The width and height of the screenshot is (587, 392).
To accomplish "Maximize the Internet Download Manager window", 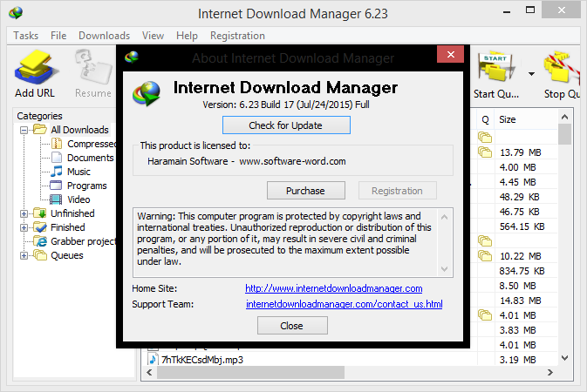I will [x=530, y=10].
